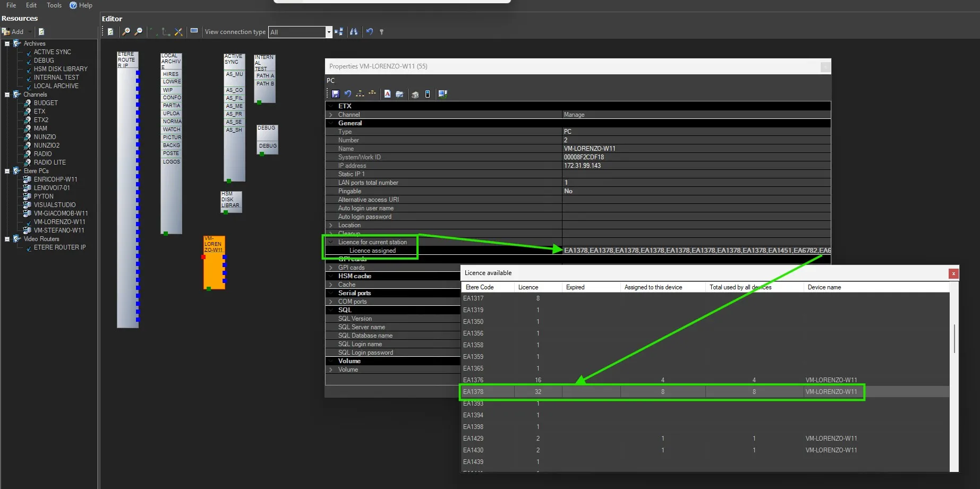Click the Licence available list vertical scrollbar
Image resolution: width=980 pixels, height=489 pixels.
[954, 339]
